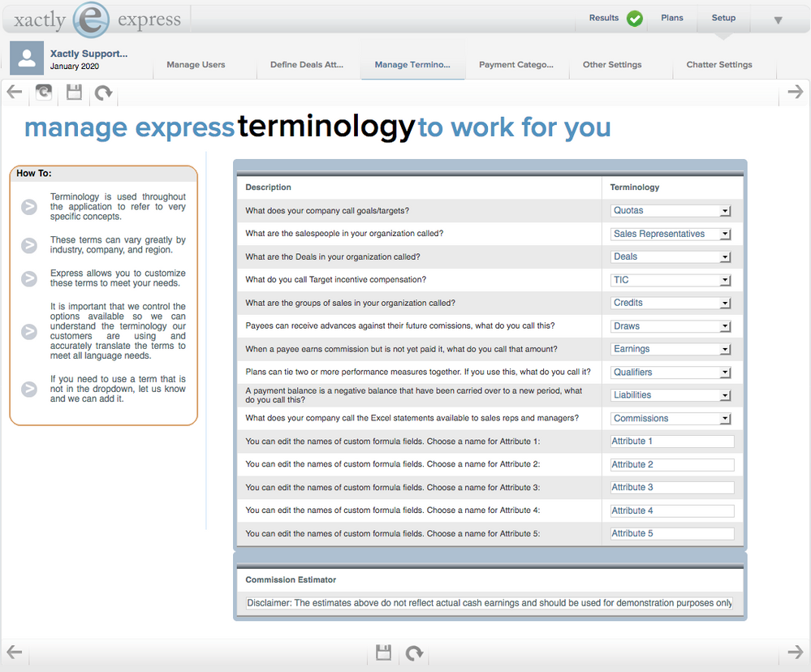This screenshot has height=672, width=811.
Task: Click the 'How To:' panel heading
Action: pyautogui.click(x=33, y=173)
